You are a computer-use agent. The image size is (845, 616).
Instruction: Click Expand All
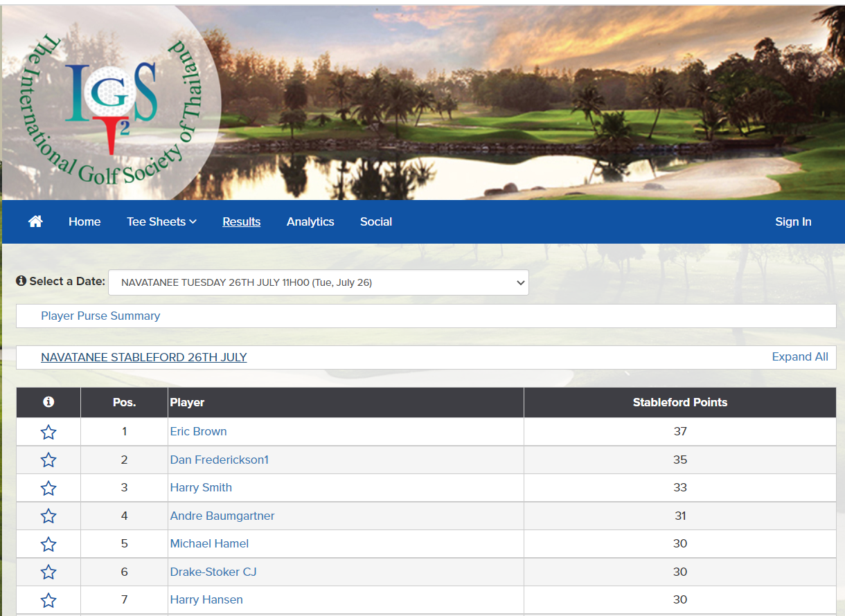click(x=800, y=357)
